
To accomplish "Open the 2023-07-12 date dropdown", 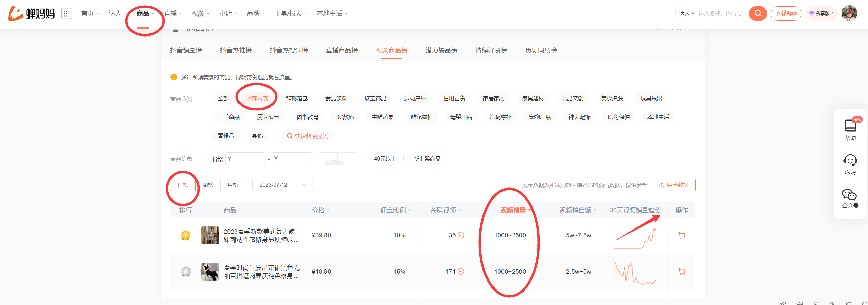I will [x=283, y=185].
